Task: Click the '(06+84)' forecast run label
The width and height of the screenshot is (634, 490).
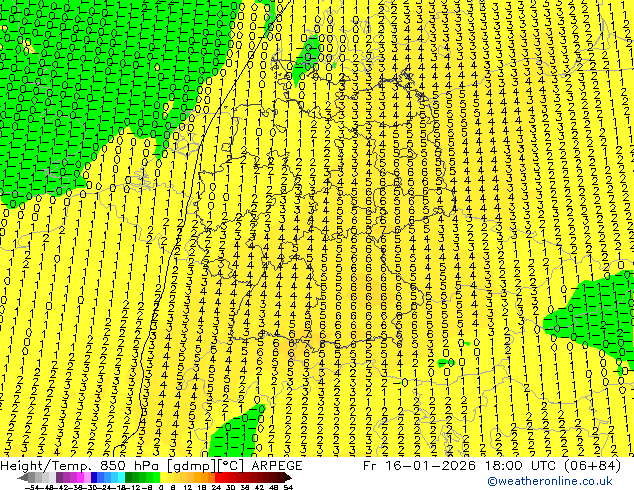Action: click(590, 466)
